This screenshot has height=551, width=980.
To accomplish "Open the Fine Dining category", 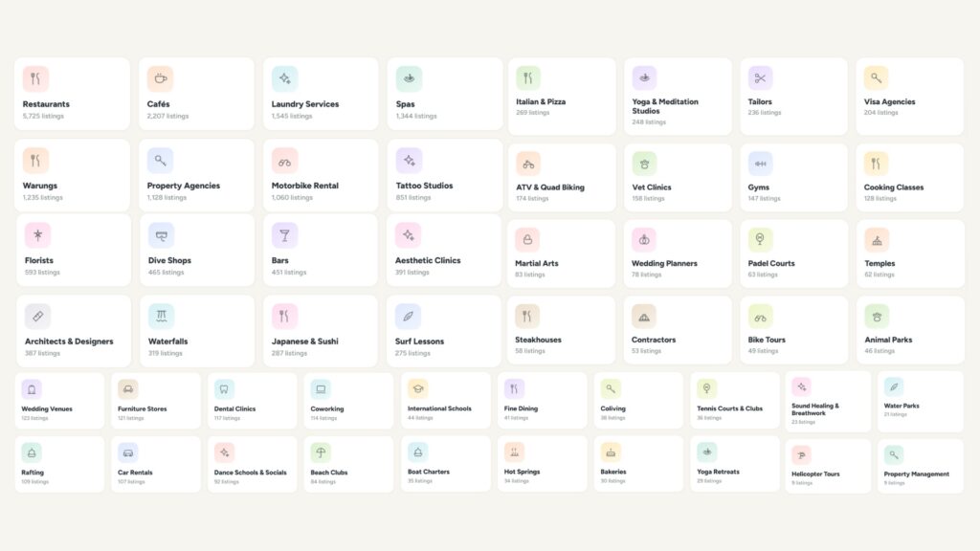I will [542, 401].
